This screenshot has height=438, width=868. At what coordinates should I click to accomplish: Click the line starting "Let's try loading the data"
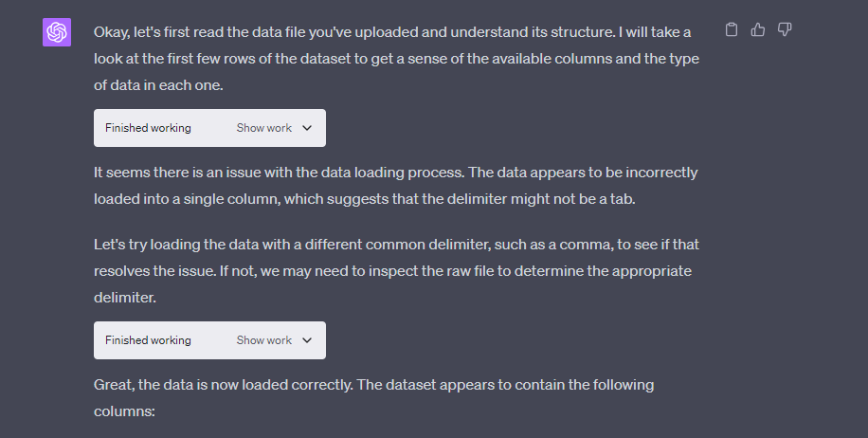point(396,245)
